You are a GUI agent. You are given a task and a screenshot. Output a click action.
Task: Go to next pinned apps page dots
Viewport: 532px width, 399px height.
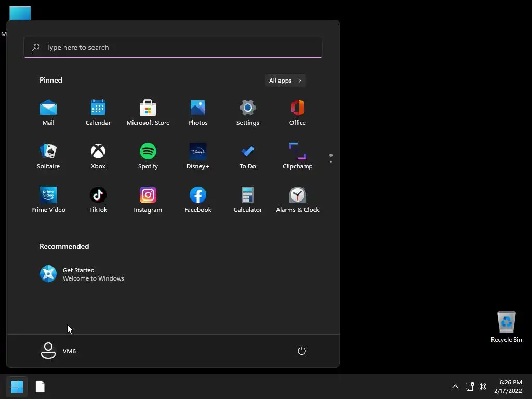[331, 158]
